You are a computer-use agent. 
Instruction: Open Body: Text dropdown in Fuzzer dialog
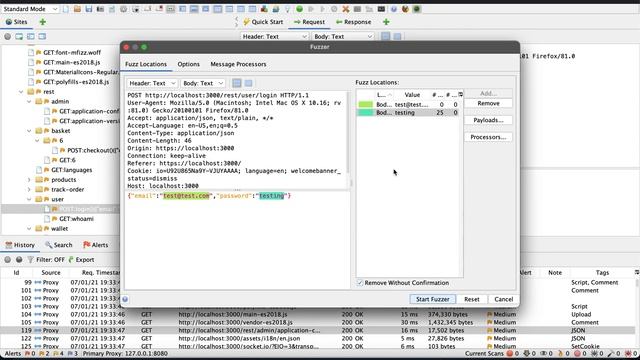[x=203, y=83]
